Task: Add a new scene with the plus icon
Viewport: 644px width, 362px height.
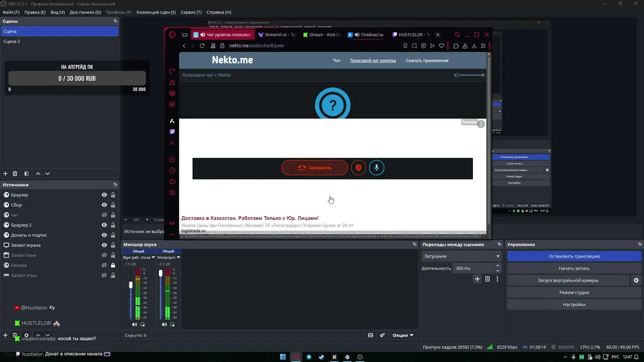Action: coord(6,173)
